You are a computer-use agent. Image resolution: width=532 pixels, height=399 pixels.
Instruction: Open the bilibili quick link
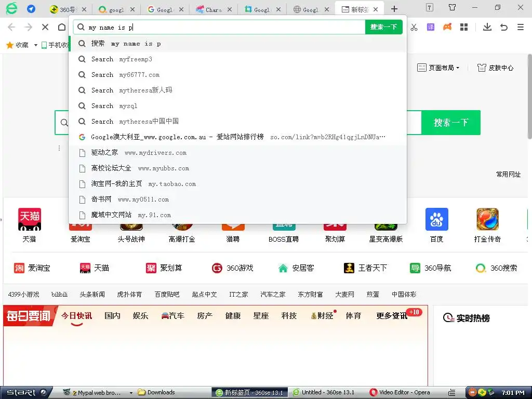coord(59,295)
